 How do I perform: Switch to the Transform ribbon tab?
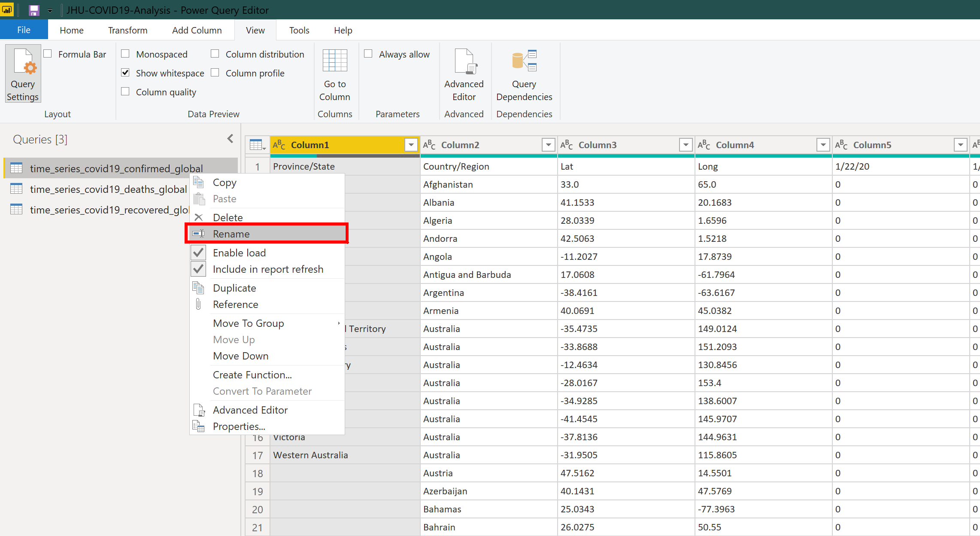127,30
